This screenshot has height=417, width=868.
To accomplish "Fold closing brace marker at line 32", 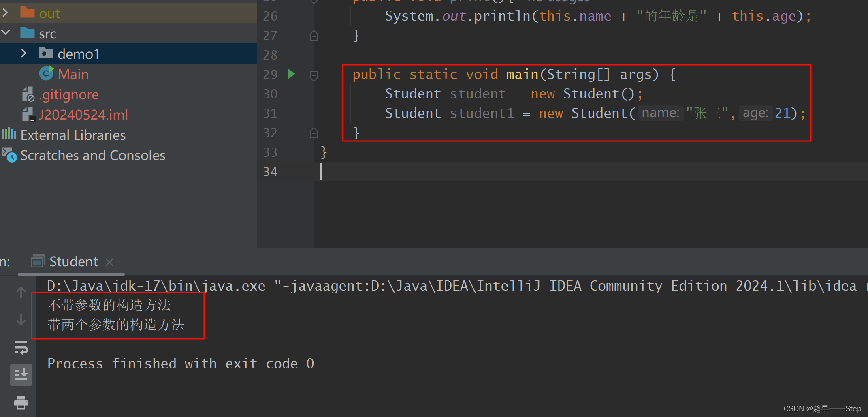I will (314, 133).
